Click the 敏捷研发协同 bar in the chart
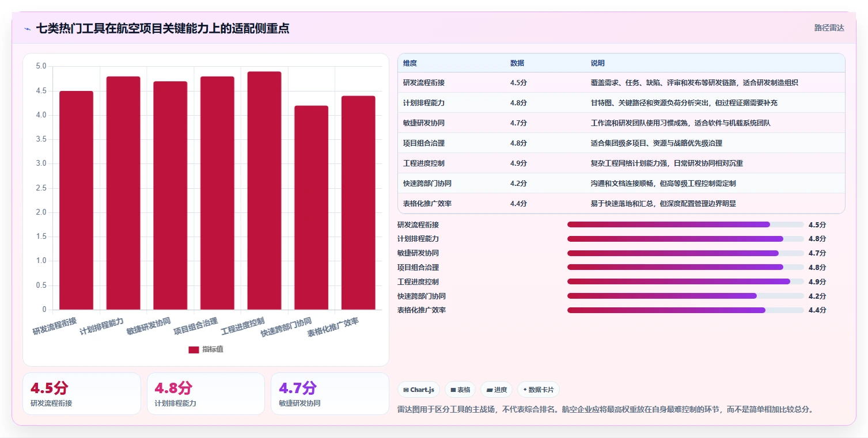 pyautogui.click(x=170, y=196)
